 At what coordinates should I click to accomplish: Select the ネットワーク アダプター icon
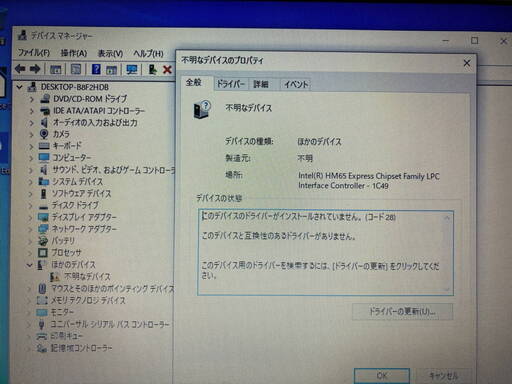tap(43, 229)
